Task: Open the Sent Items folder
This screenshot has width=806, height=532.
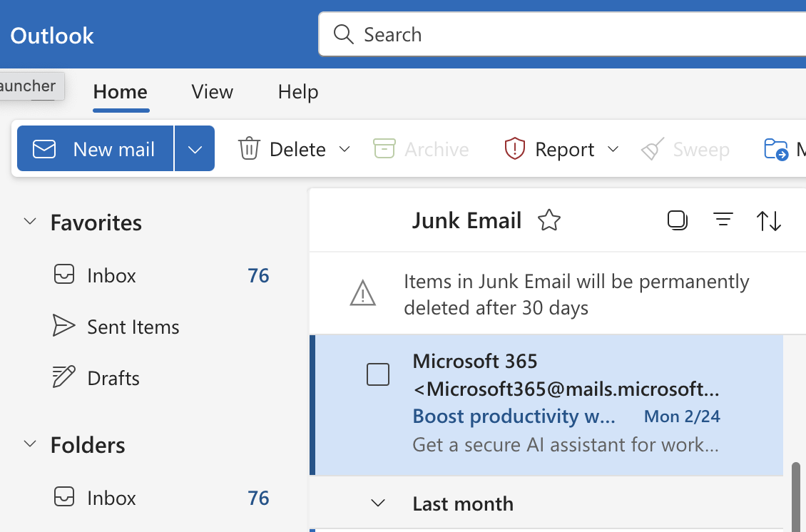Action: [x=133, y=327]
